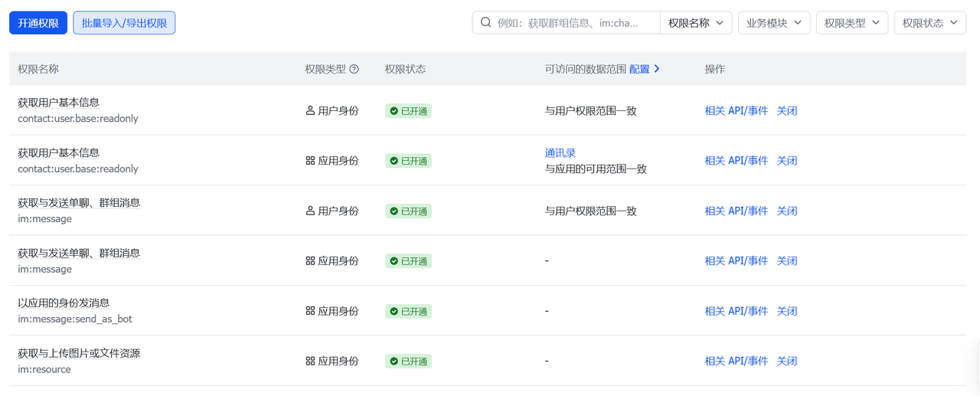
Task: Click green 已开通 badge for im:message:send_as_bot
Action: [408, 311]
